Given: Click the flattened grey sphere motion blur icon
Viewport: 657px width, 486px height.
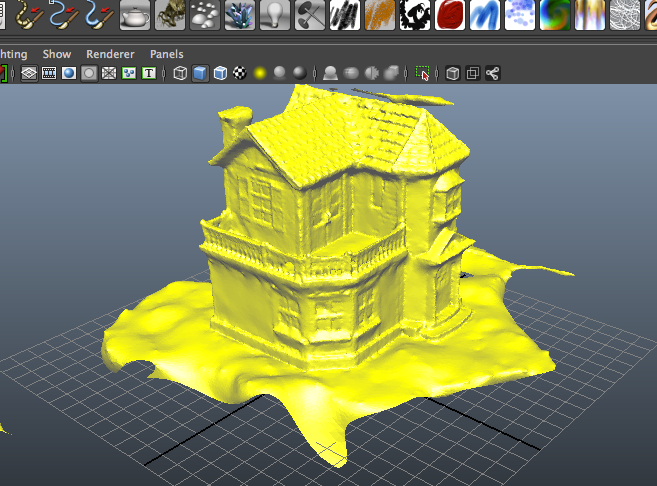Looking at the screenshot, I should (351, 73).
